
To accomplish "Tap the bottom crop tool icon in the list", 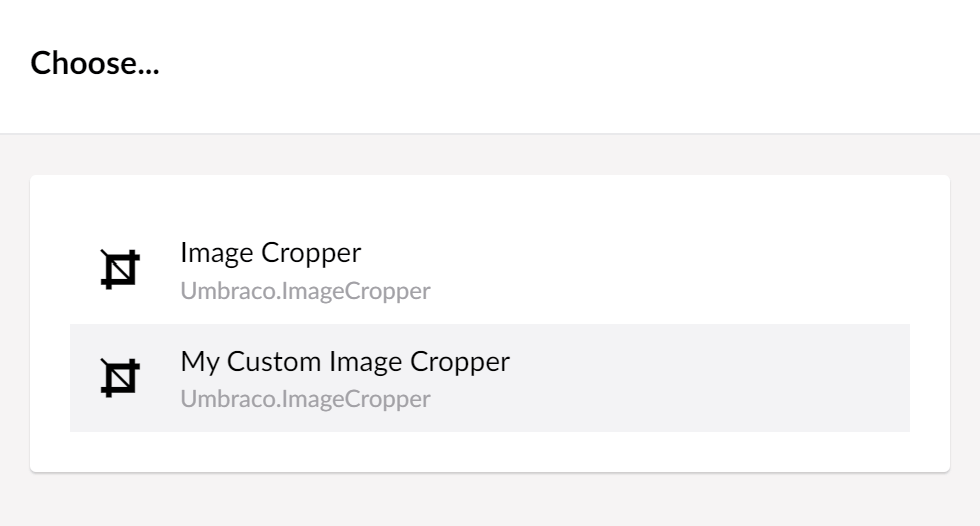I will pos(120,377).
